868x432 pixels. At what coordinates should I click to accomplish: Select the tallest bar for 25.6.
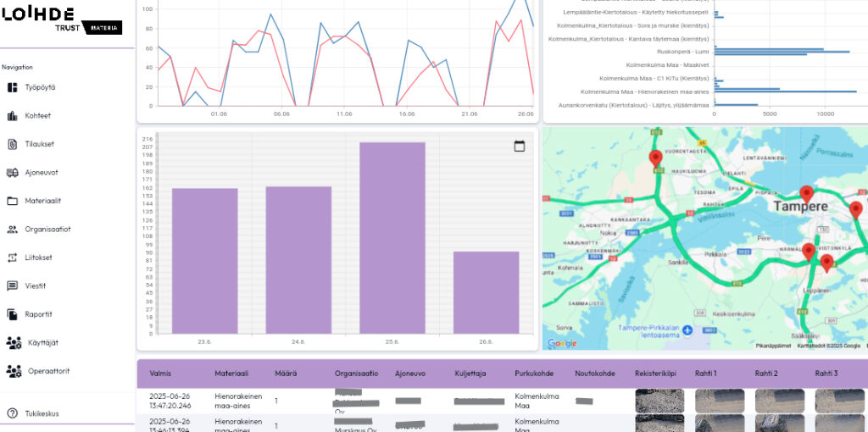[x=392, y=238]
